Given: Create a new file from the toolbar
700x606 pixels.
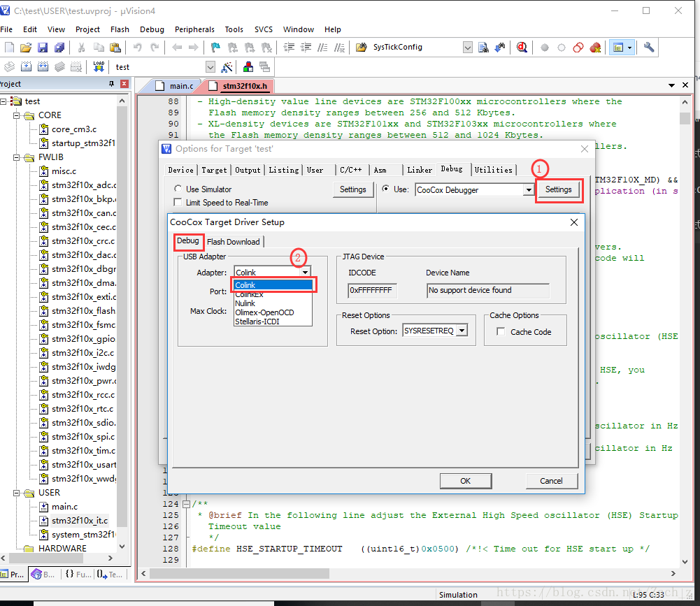Looking at the screenshot, I should tap(9, 48).
